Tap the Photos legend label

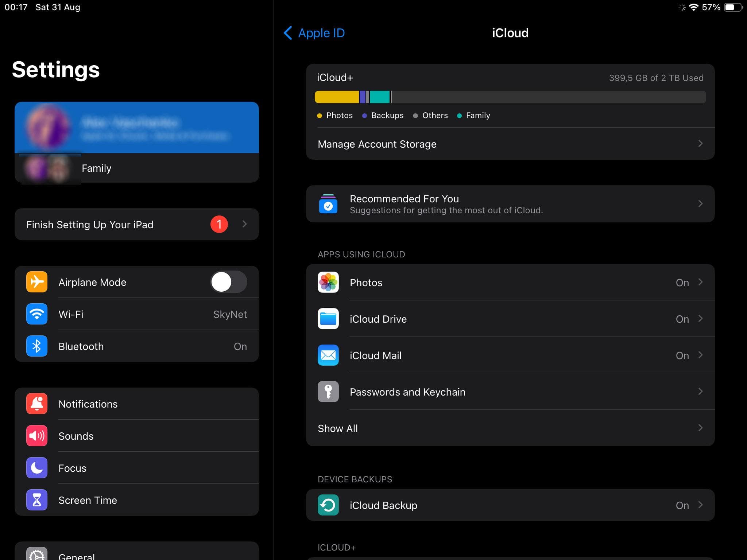[340, 115]
